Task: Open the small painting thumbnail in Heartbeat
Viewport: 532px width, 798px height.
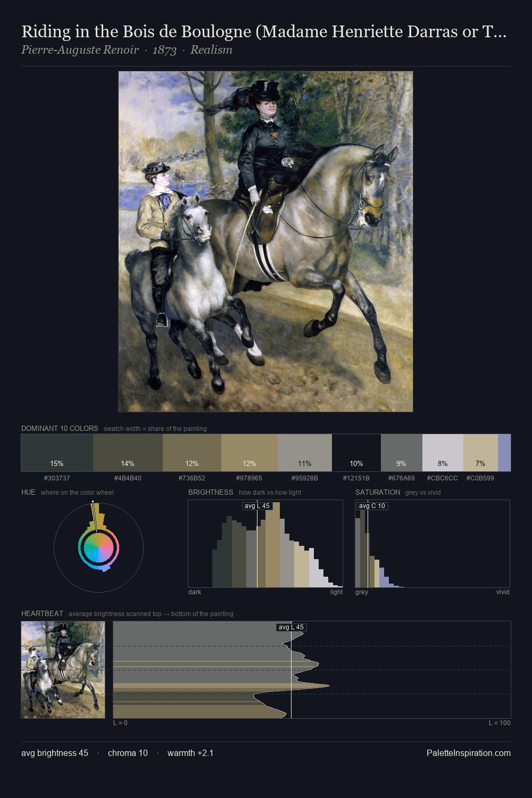Action: tap(63, 670)
